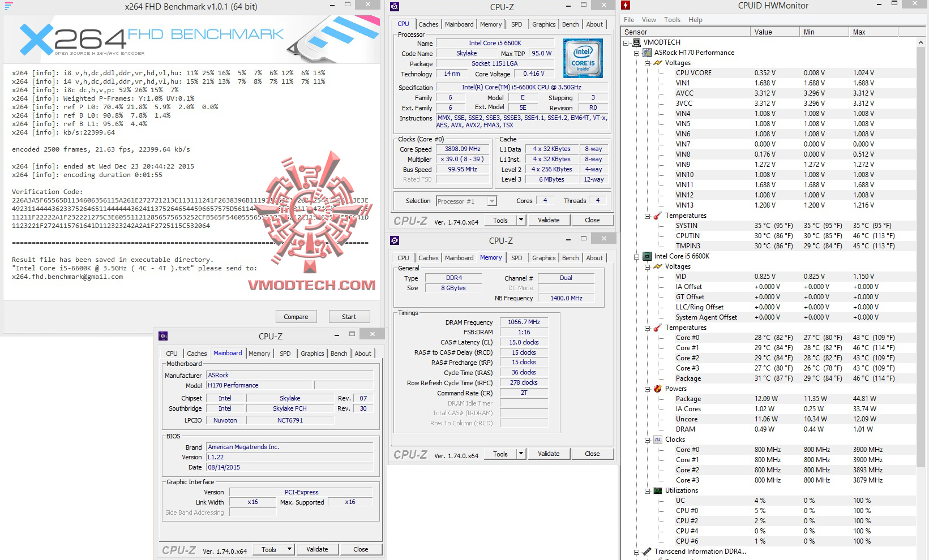Switch to the SPD tab in the Memory-tab CPU-Z window
This screenshot has width=929, height=560.
(517, 258)
